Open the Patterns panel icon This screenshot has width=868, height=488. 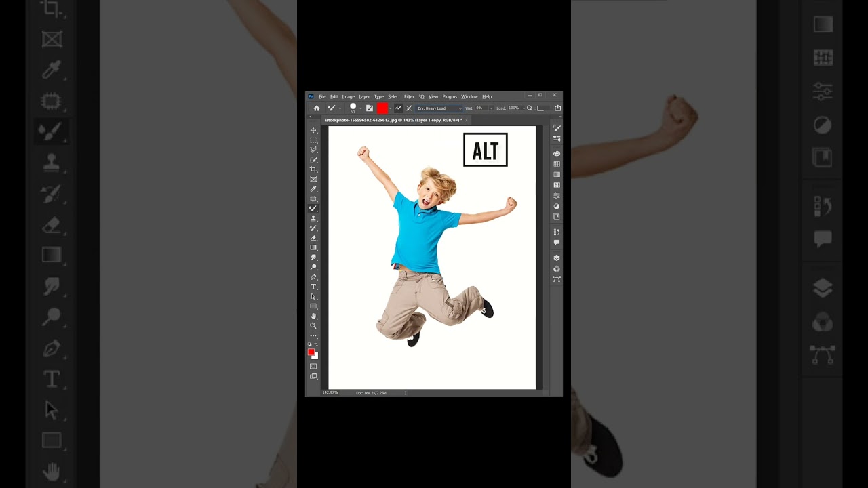click(557, 184)
